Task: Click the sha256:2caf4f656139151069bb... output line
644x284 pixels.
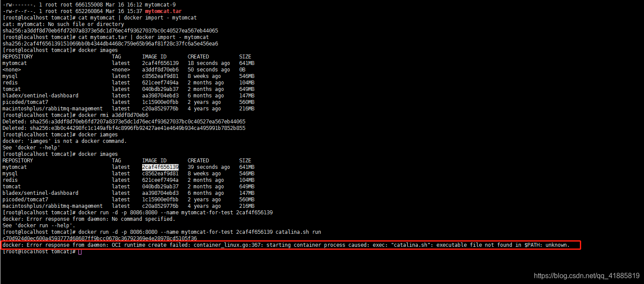Action: (x=110, y=44)
